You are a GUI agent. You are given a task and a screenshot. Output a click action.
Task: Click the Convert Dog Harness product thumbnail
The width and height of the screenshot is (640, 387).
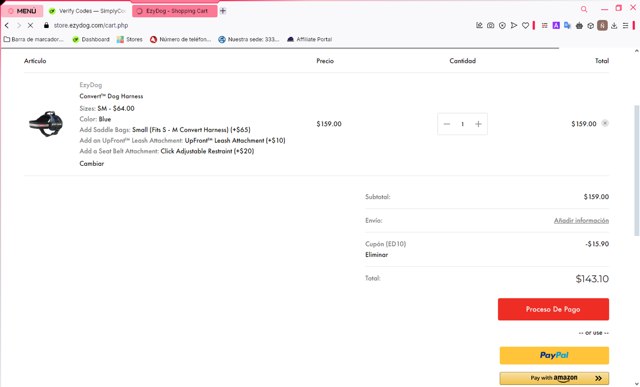[x=46, y=123]
